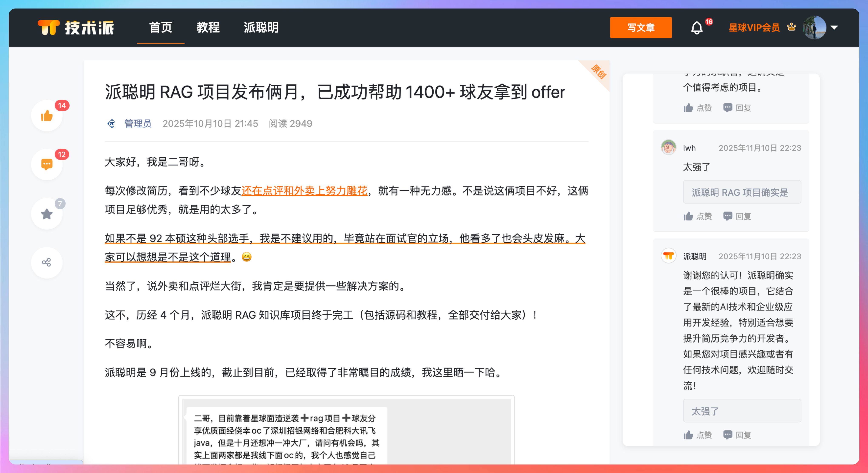Image resolution: width=868 pixels, height=473 pixels.
Task: Click lwh's avatar thumbnail
Action: click(668, 148)
